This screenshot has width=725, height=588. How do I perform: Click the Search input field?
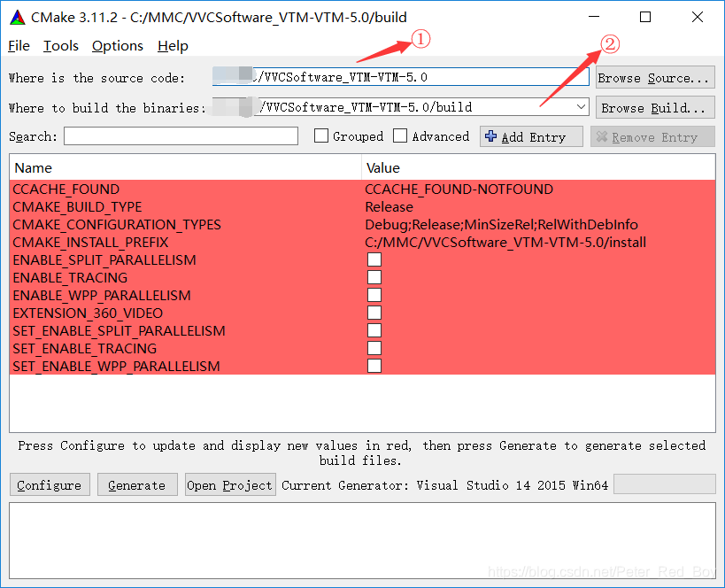[181, 136]
